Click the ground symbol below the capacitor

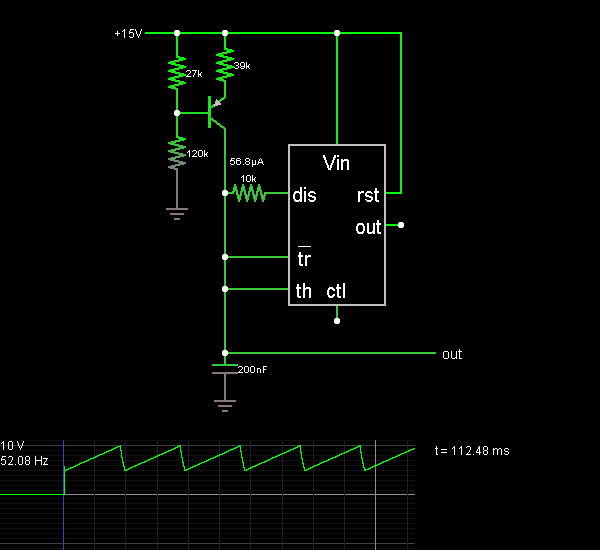[225, 405]
